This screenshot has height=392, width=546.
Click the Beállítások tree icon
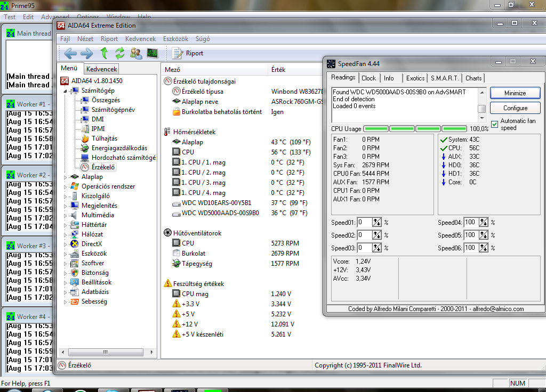(x=75, y=282)
